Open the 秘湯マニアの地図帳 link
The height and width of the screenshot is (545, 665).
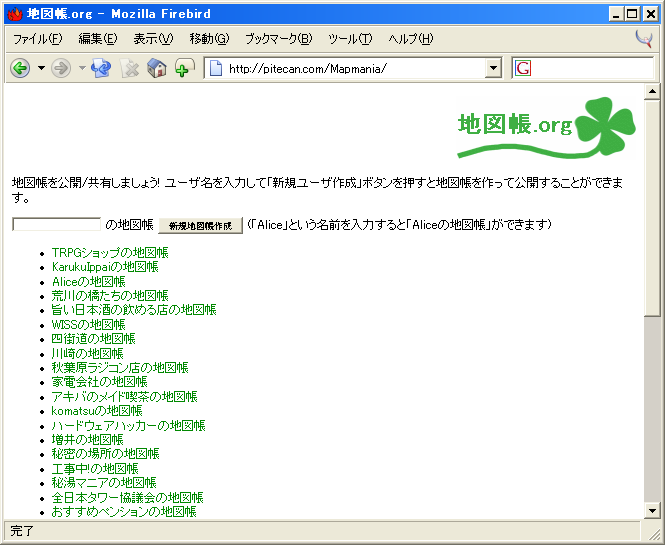click(104, 483)
